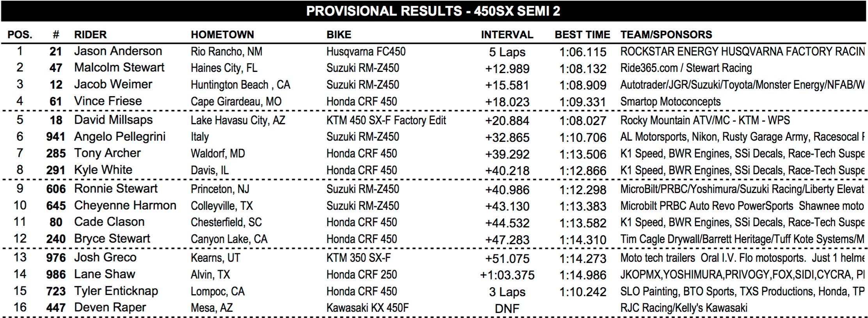Select rider name Jason Anderson

pyautogui.click(x=118, y=51)
